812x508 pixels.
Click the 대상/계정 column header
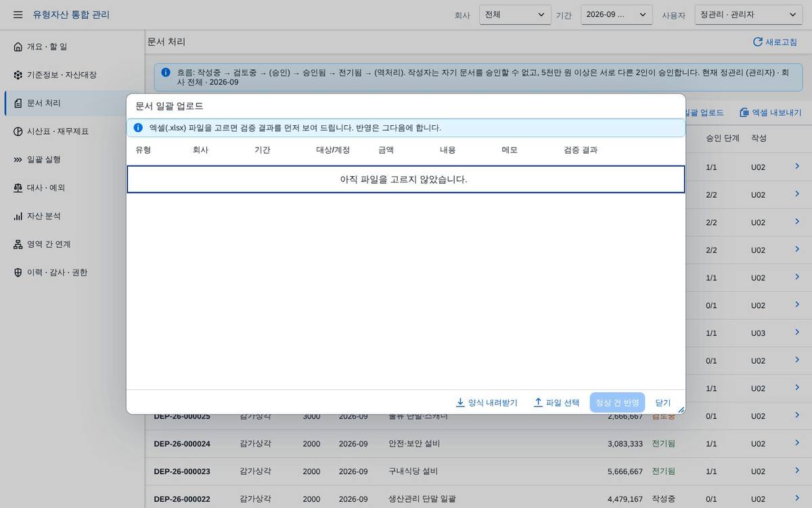pos(333,150)
